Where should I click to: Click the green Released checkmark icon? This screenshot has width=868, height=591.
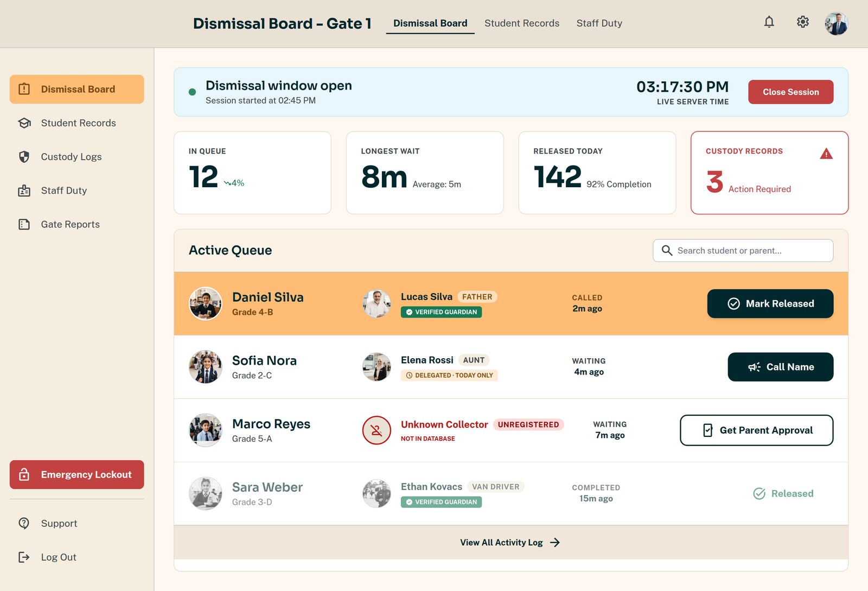point(759,493)
